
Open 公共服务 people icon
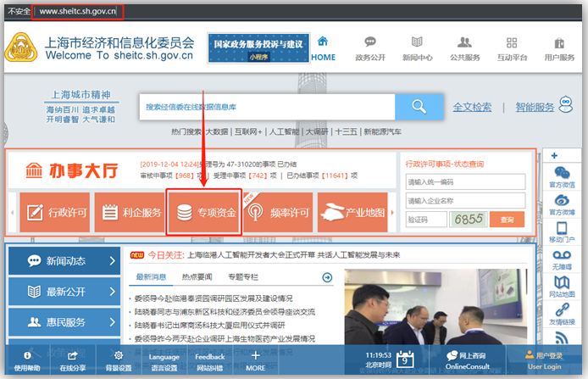(464, 42)
